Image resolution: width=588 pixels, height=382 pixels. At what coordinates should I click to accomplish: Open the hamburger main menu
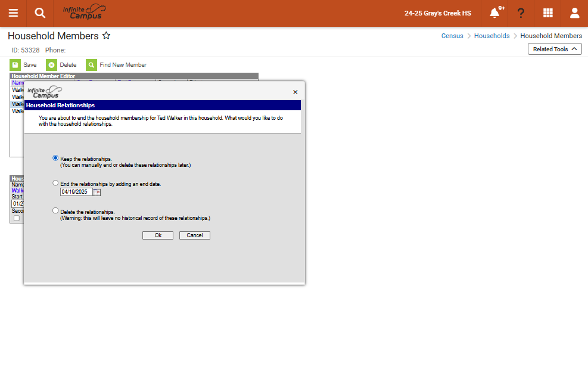[x=13, y=13]
